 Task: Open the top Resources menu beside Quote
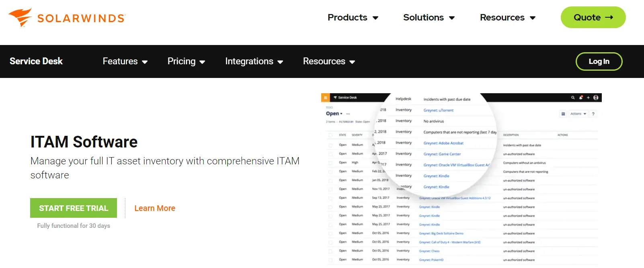tap(508, 18)
